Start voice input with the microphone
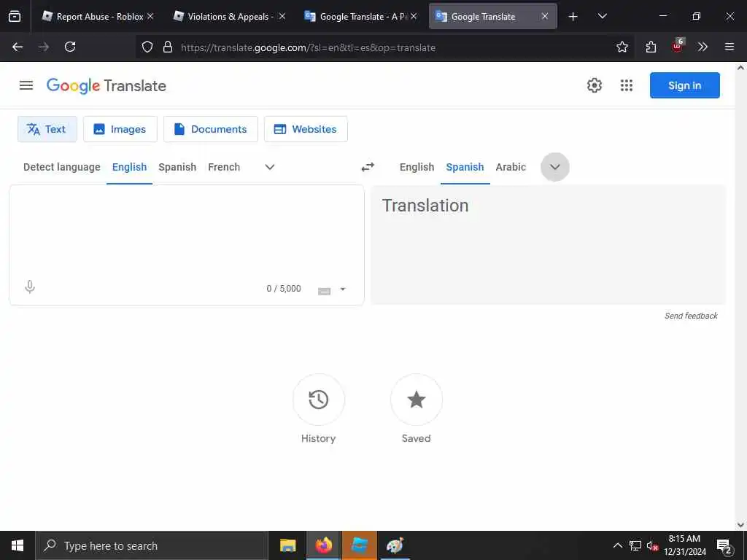Viewport: 747px width, 560px height. tap(29, 287)
